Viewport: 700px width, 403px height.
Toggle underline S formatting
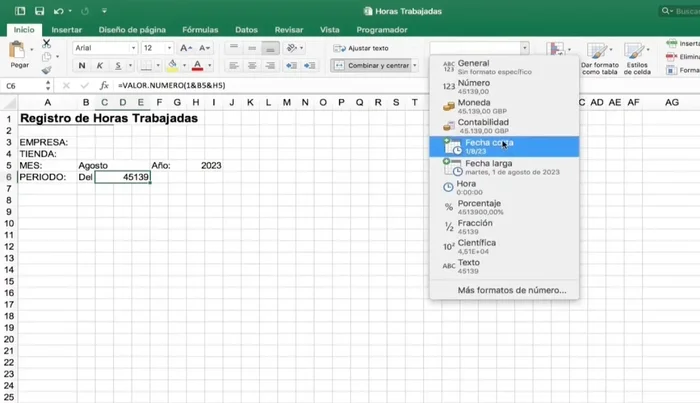point(115,67)
